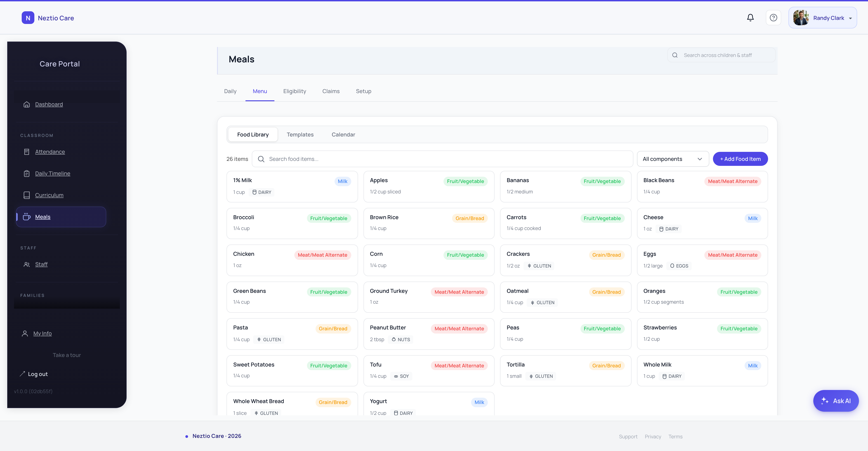Click the Staff people icon
Screen dimensions: 868x451
tap(27, 264)
